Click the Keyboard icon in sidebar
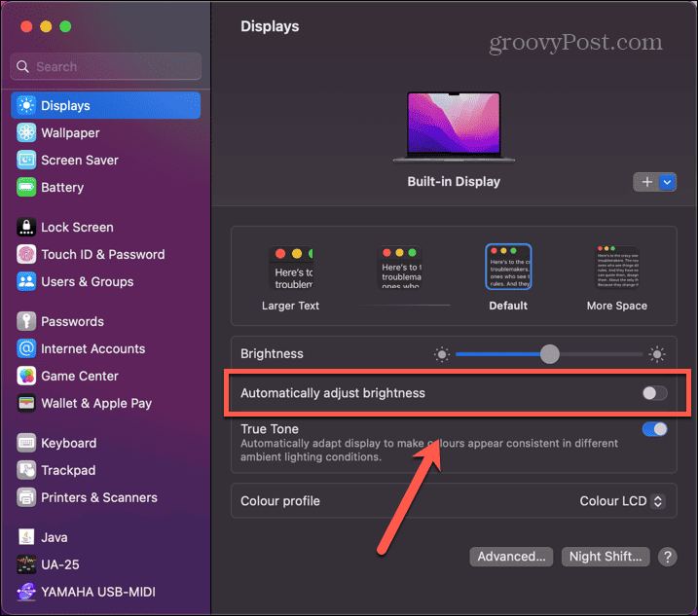The image size is (698, 616). point(26,443)
